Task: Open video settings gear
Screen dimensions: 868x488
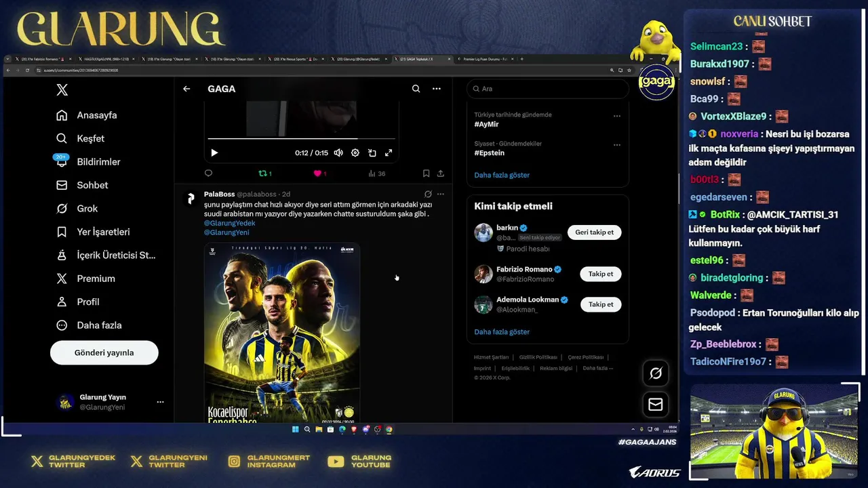Action: tap(355, 153)
